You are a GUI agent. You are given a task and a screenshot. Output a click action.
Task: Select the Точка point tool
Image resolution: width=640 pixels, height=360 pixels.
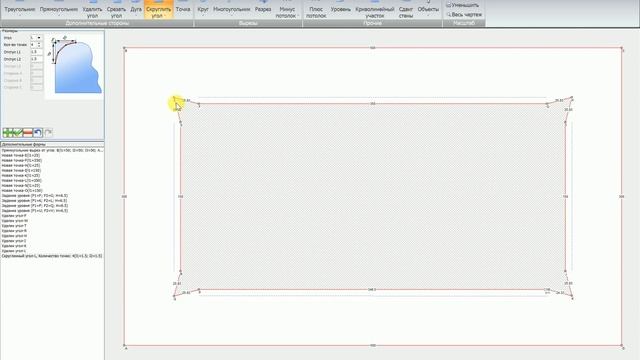point(183,9)
